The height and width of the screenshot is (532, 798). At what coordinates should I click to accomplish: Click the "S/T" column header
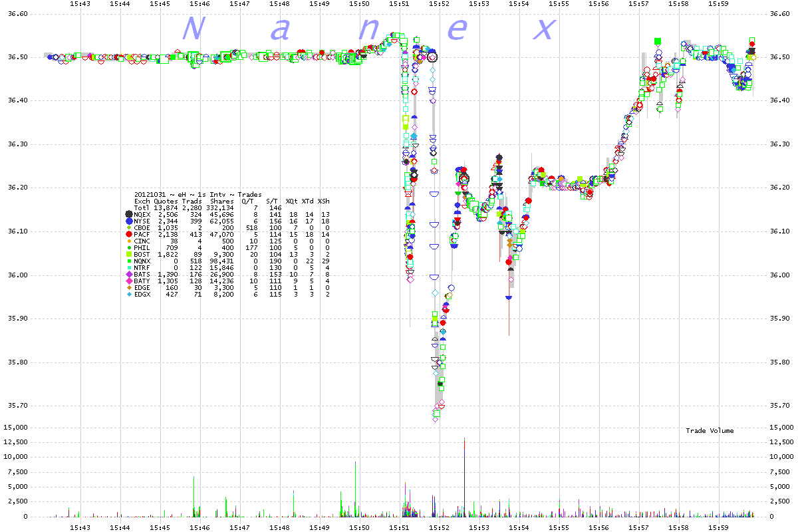click(272, 201)
